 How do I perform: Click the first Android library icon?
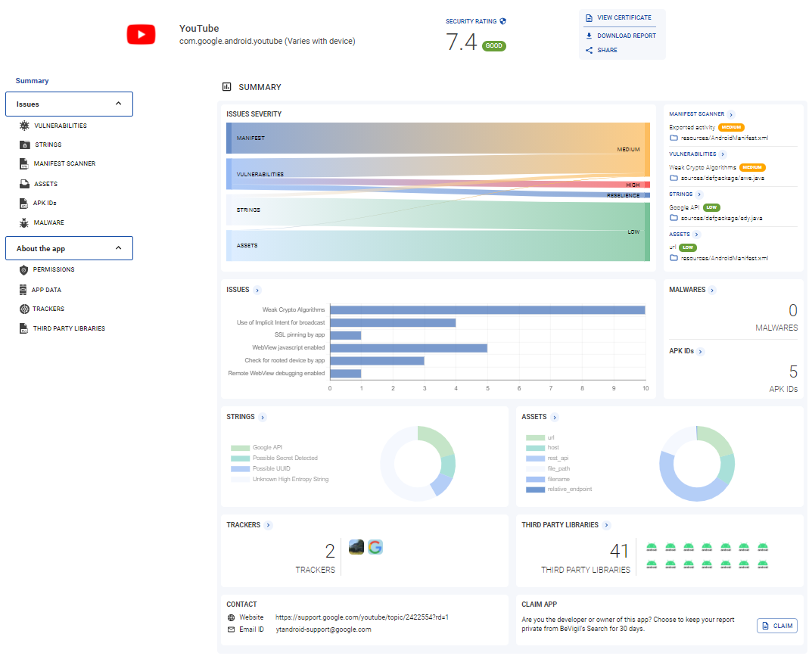[652, 547]
